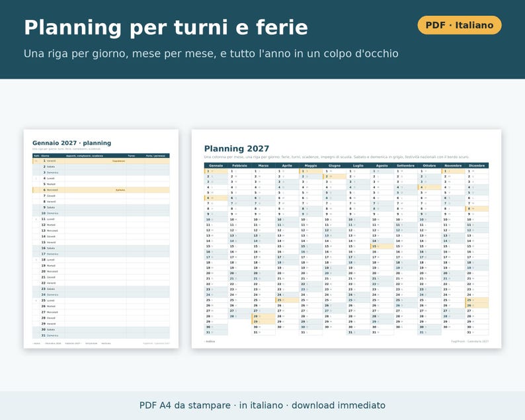The height and width of the screenshot is (420, 525).
Task: Select the Aprile column header
Action: (287, 165)
